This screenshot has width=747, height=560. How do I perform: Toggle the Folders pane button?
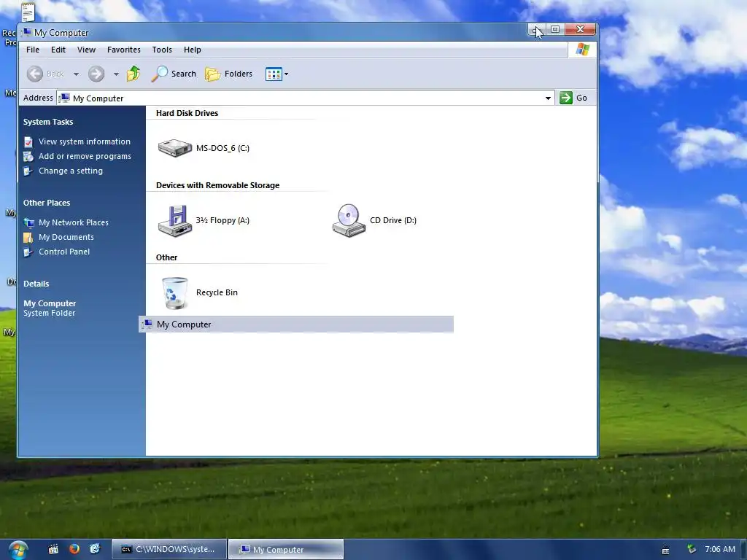click(x=228, y=74)
